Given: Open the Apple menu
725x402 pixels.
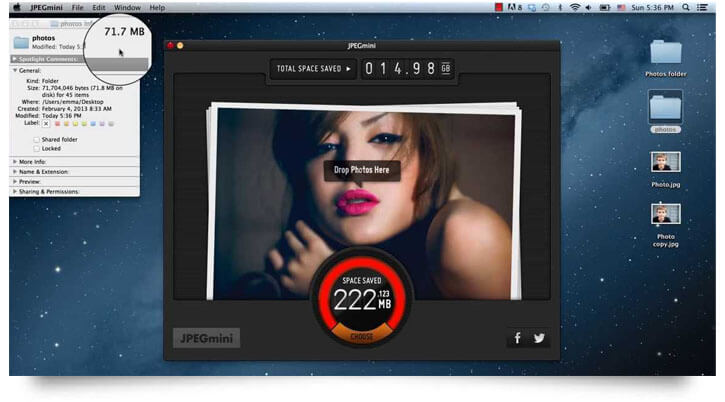Looking at the screenshot, I should click(17, 7).
